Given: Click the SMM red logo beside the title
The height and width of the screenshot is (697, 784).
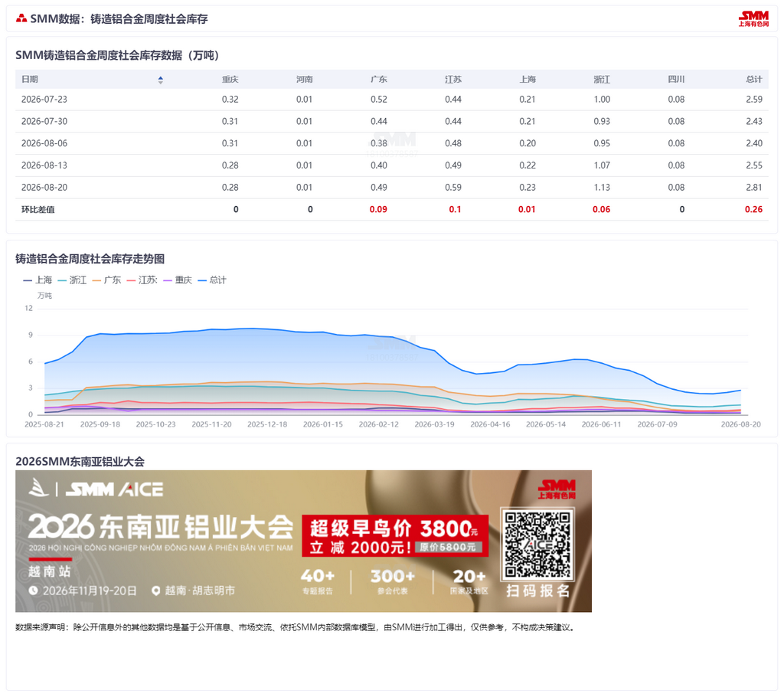Looking at the screenshot, I should click(21, 18).
